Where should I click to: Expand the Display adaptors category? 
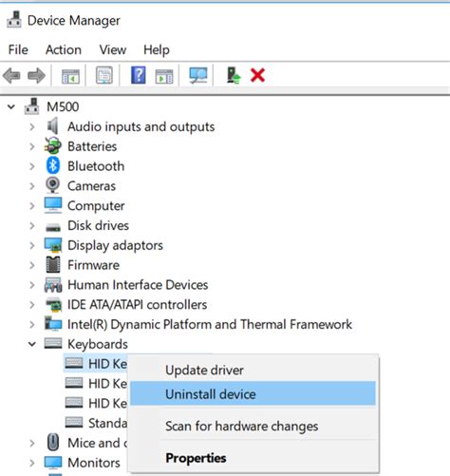tap(32, 245)
